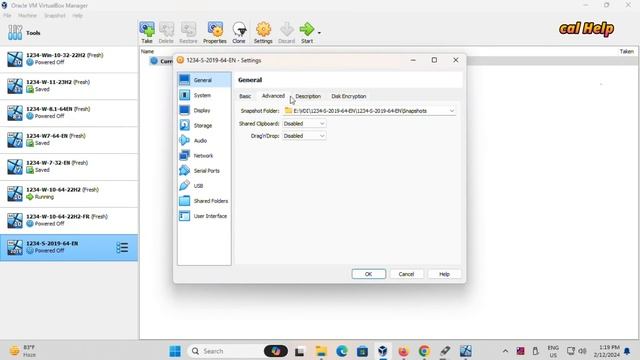Switch to the Disk Encryption tab
Viewport: 640px width, 360px height.
click(x=349, y=96)
